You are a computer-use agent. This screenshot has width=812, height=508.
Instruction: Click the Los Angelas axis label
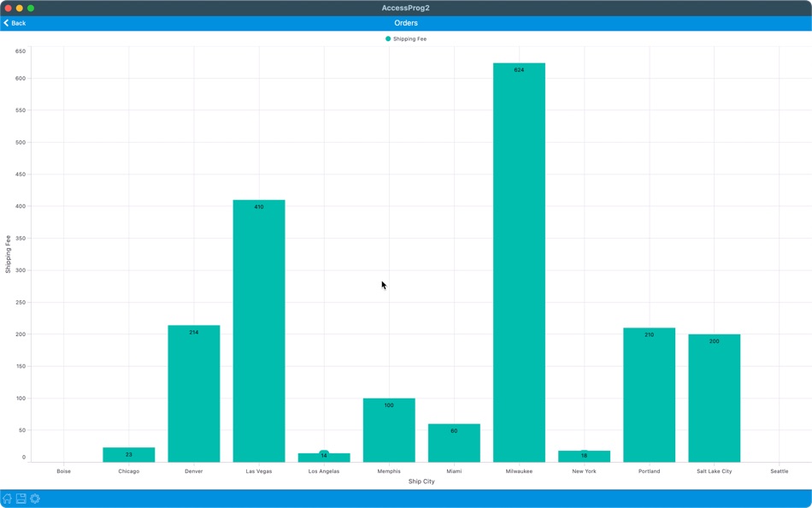coord(324,471)
